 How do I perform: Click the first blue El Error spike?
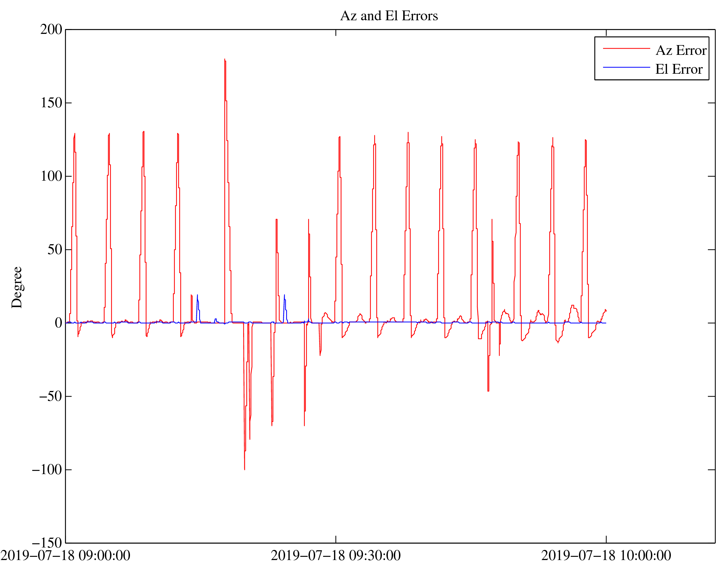pos(197,296)
